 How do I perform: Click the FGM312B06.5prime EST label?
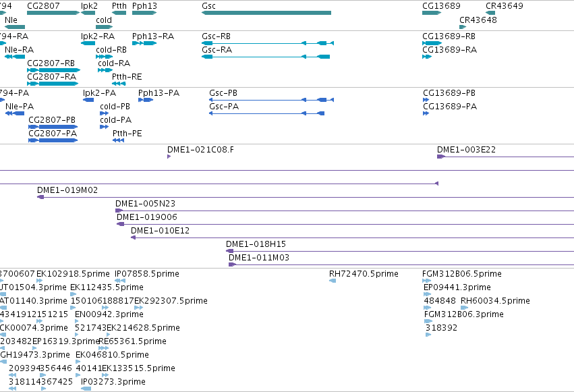[x=461, y=274]
